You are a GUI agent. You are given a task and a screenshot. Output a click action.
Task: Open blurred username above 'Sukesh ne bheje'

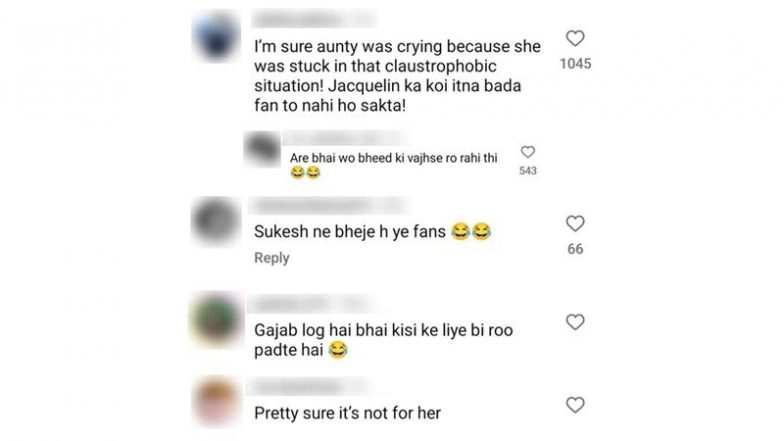(x=328, y=206)
